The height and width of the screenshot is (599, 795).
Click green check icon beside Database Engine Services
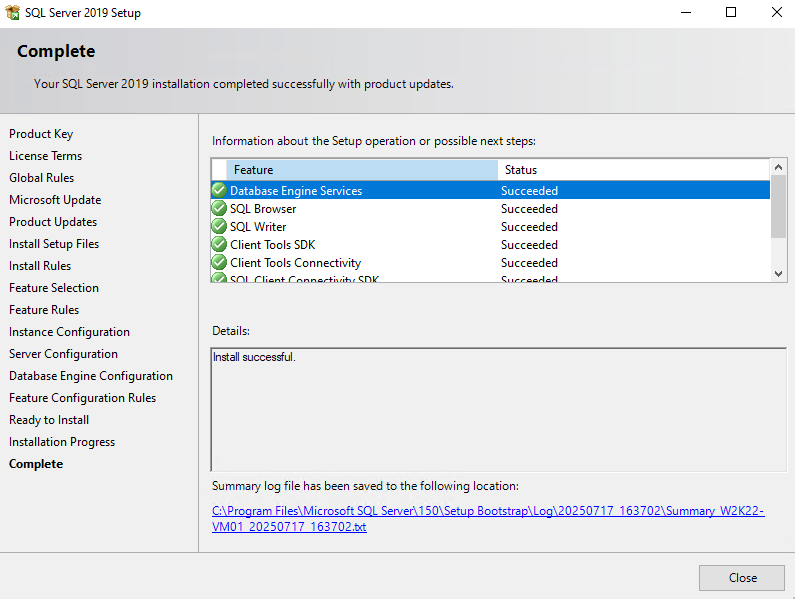219,190
